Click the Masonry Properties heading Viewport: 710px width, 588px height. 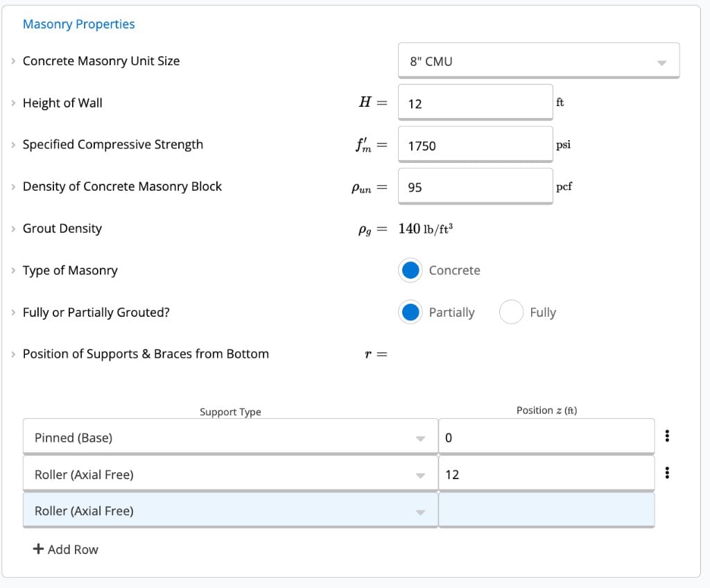(79, 24)
